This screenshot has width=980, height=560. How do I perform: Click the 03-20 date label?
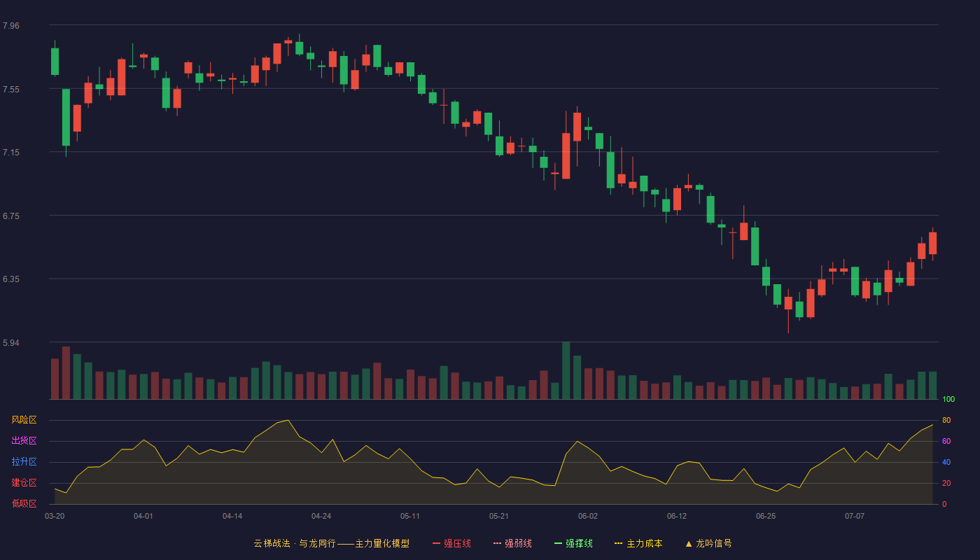click(55, 516)
